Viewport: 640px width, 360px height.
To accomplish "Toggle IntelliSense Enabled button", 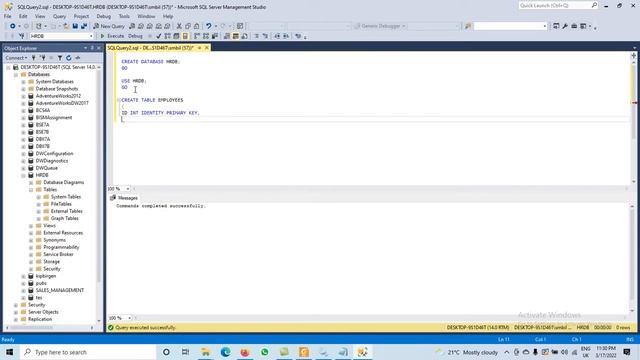I will coord(185,36).
